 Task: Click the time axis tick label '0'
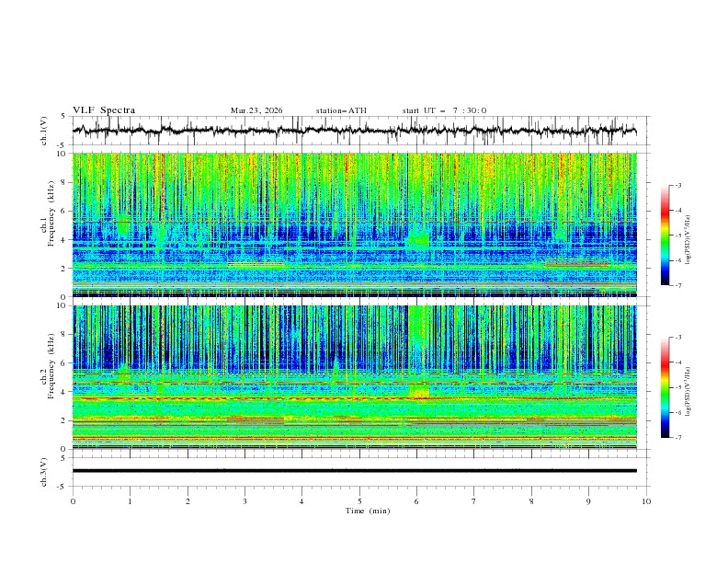(73, 501)
